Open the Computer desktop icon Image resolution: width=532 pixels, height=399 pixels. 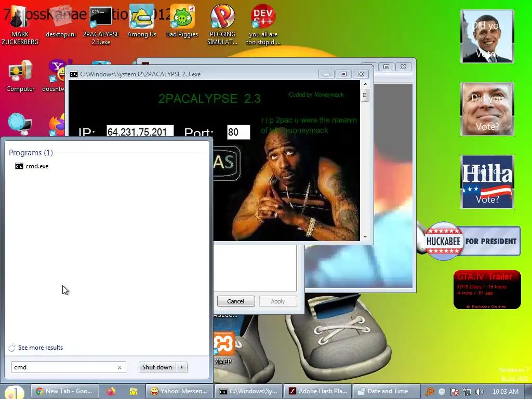(x=20, y=76)
